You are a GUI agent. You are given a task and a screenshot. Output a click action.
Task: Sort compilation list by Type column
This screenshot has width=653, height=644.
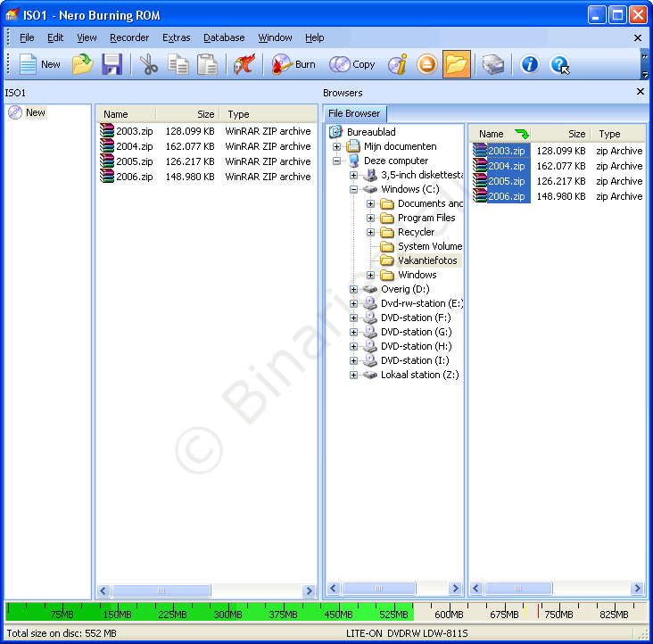click(x=268, y=114)
